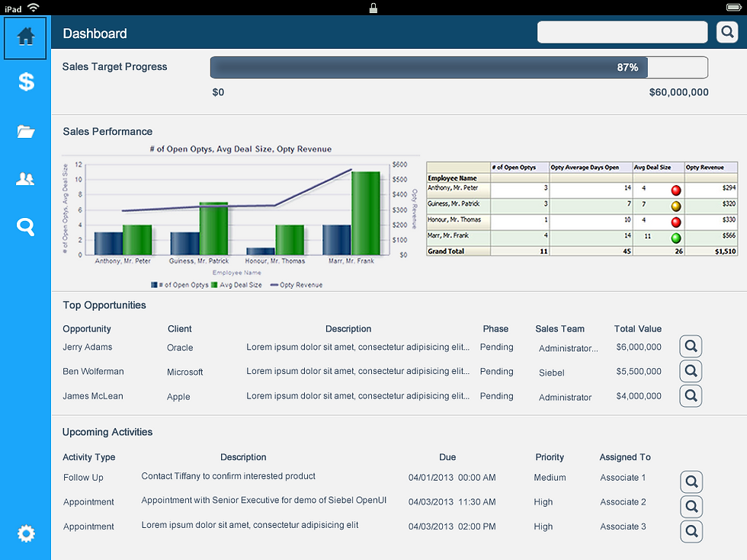This screenshot has height=560, width=747.
Task: Click the search button beside header field
Action: pyautogui.click(x=727, y=32)
